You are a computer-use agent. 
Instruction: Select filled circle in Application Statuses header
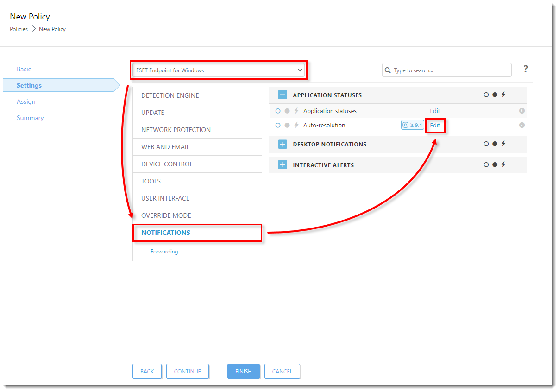pyautogui.click(x=495, y=95)
